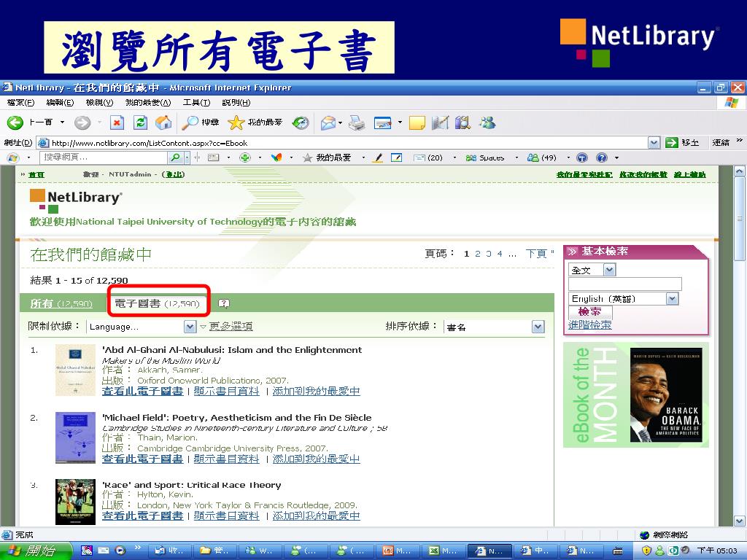
Task: Open the 檔案(F) menu
Action: [20, 102]
